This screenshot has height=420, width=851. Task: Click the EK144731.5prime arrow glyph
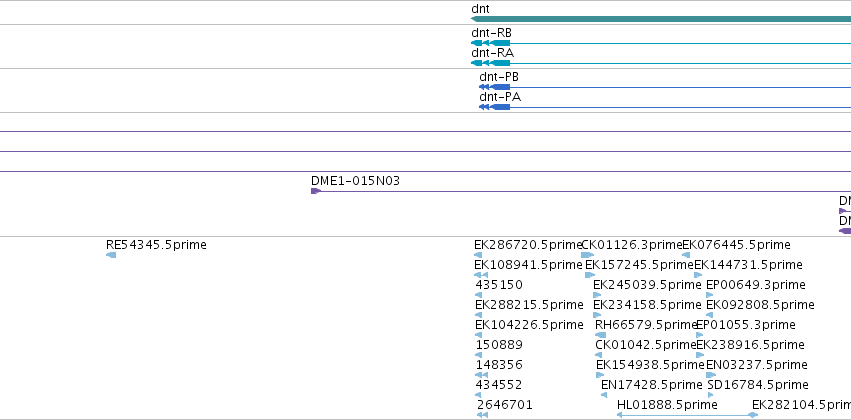pyautogui.click(x=698, y=275)
